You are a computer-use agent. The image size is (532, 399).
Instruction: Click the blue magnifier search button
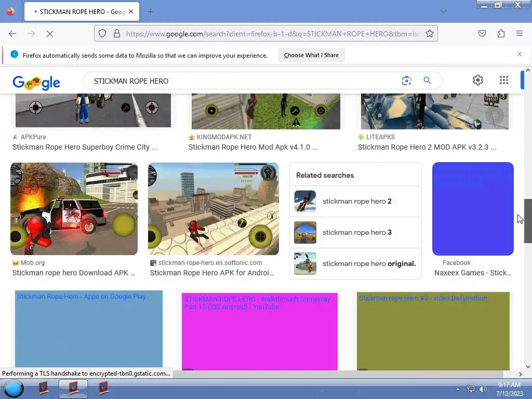[x=427, y=81]
